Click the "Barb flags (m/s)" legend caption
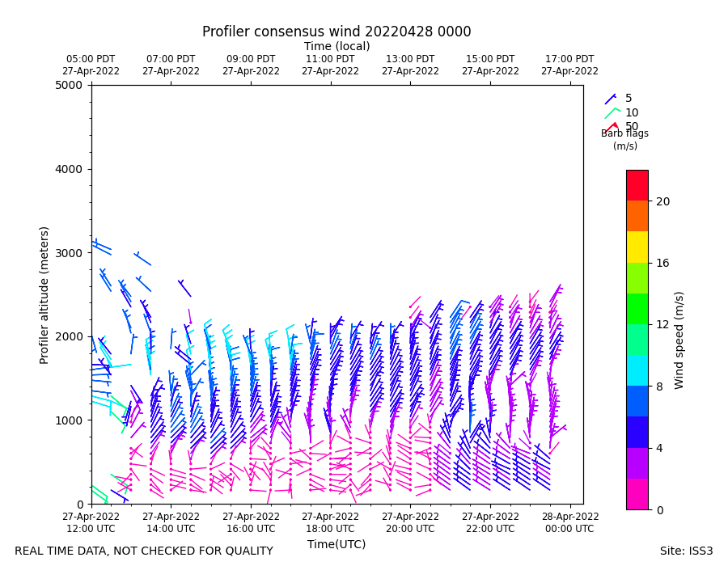728x566 pixels. (x=625, y=140)
